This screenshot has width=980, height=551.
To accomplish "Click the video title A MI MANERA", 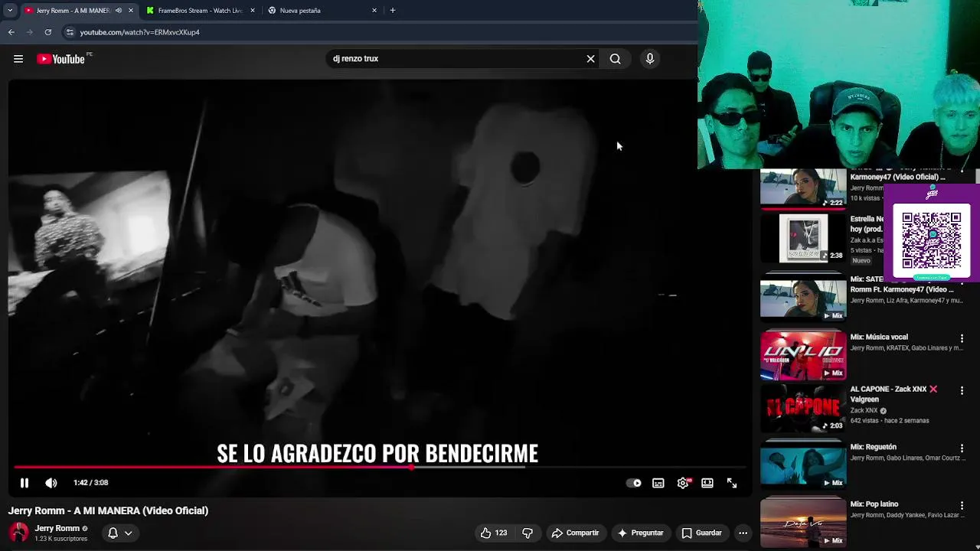I will click(x=108, y=511).
